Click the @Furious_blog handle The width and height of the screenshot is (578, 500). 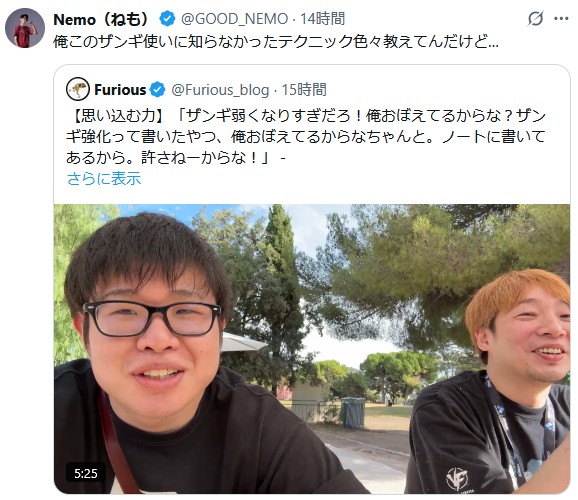220,90
